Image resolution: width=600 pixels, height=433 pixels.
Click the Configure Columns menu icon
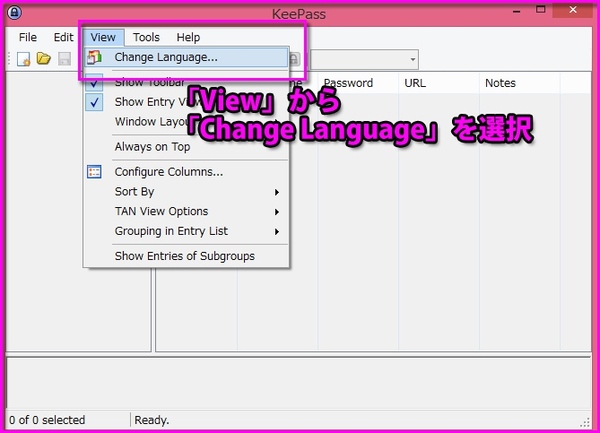click(x=94, y=172)
